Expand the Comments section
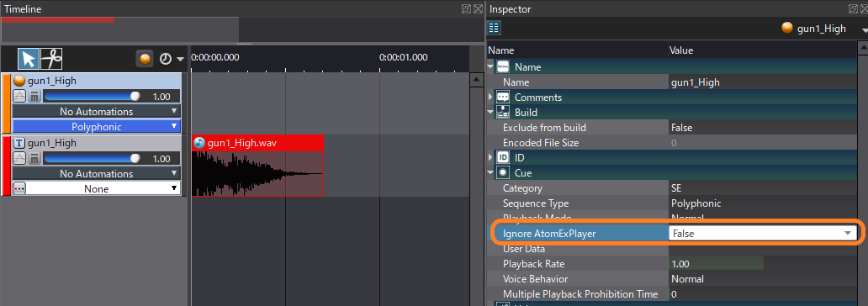Viewport: 868px width, 306px height. (x=490, y=98)
